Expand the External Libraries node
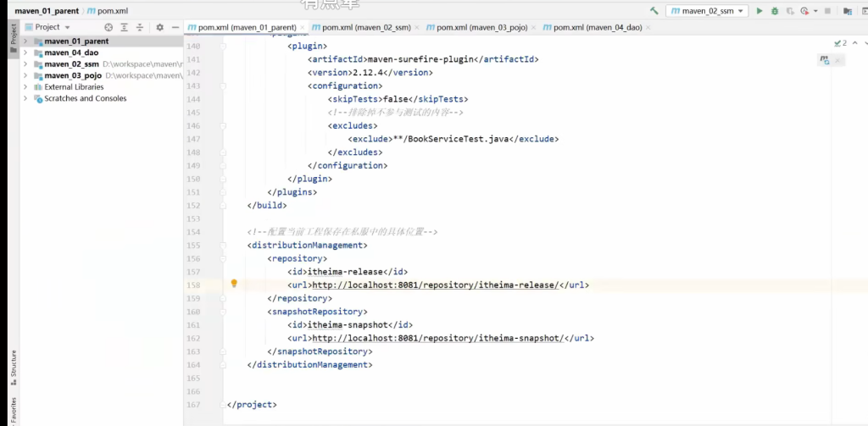This screenshot has width=868, height=426. tap(25, 87)
